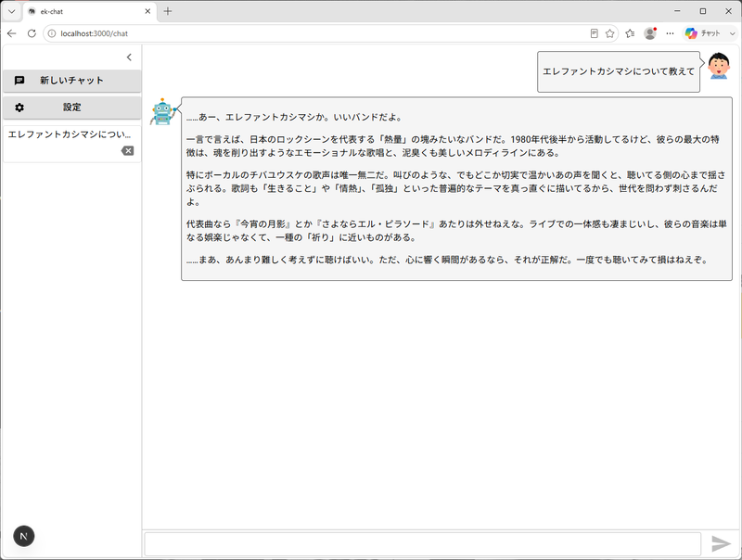Start a new chat with 新しいチャット button
The image size is (742, 560).
(x=72, y=81)
